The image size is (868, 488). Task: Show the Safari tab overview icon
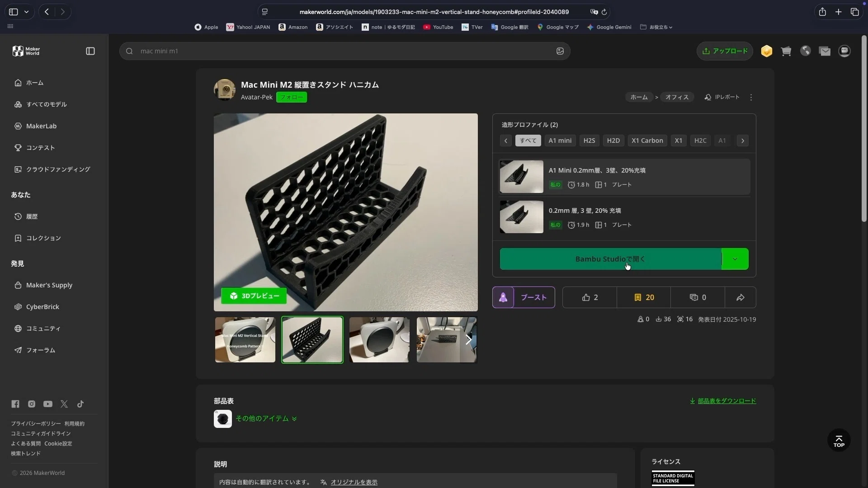[x=855, y=12]
